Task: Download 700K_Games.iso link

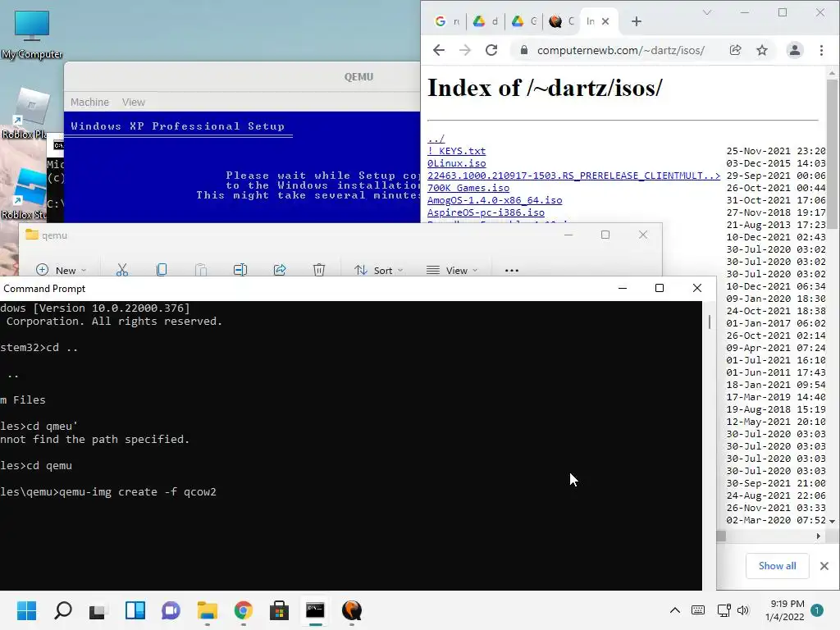Action: point(468,188)
